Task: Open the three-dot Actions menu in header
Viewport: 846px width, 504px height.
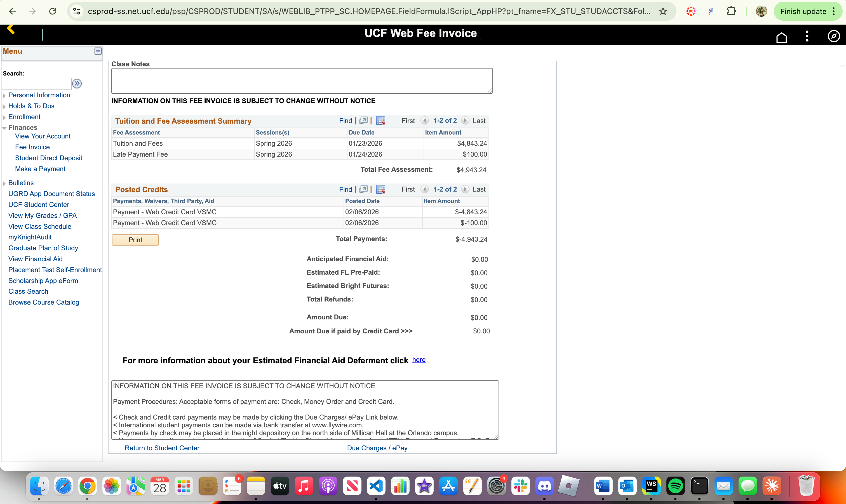Action: click(x=807, y=36)
